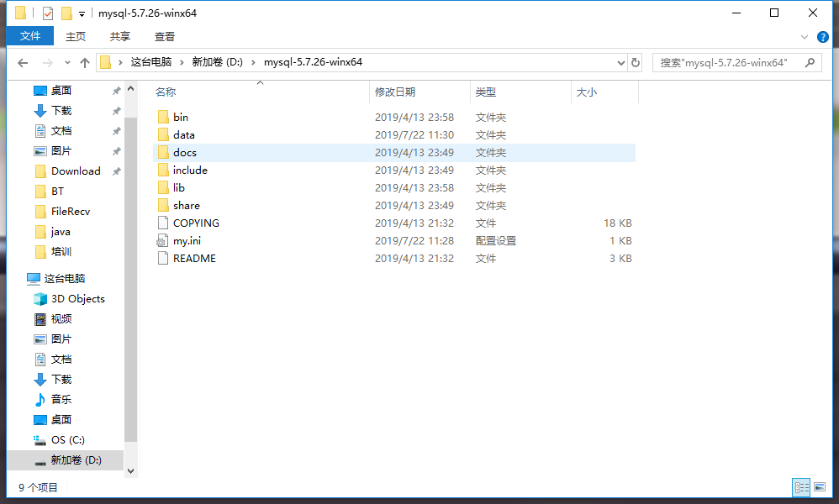The image size is (839, 504).
Task: Open 音乐 in navigation pane
Action: click(61, 399)
